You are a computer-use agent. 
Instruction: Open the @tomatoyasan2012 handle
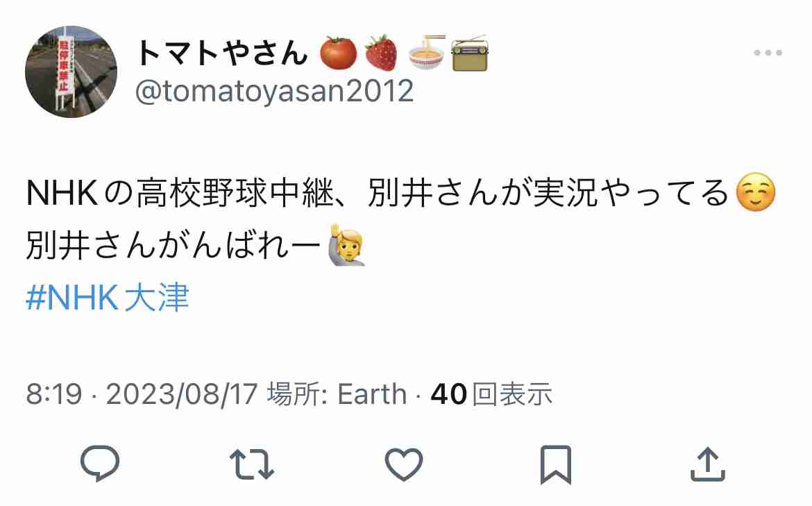click(274, 91)
